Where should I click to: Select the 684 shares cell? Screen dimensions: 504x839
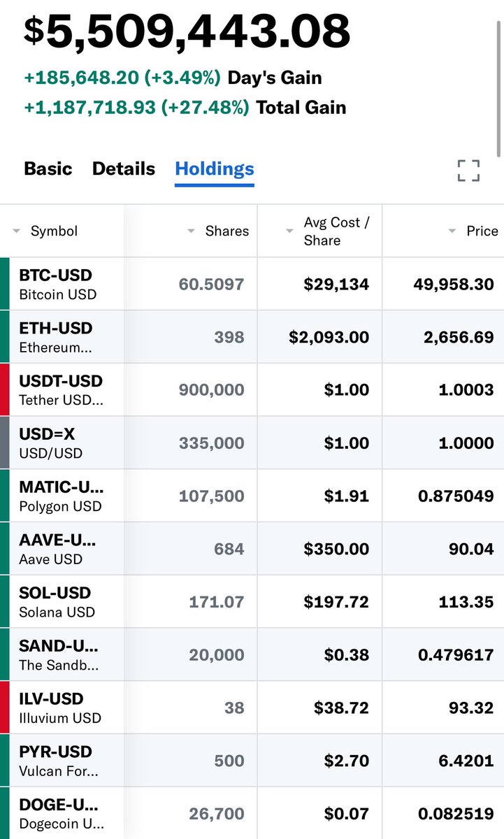[191, 550]
